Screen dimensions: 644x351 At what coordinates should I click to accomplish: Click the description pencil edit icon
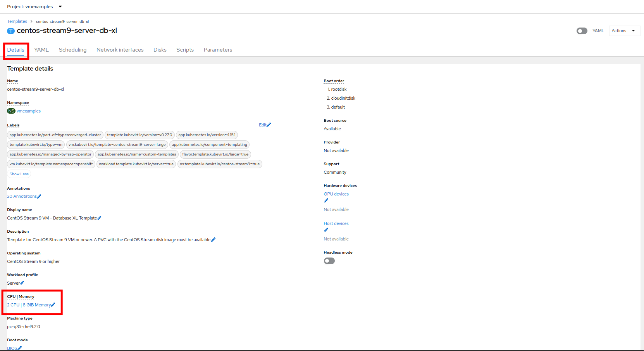pos(214,240)
